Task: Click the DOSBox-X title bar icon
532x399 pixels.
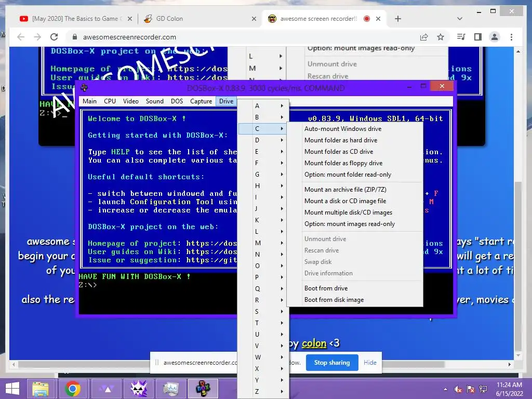Action: [84, 88]
